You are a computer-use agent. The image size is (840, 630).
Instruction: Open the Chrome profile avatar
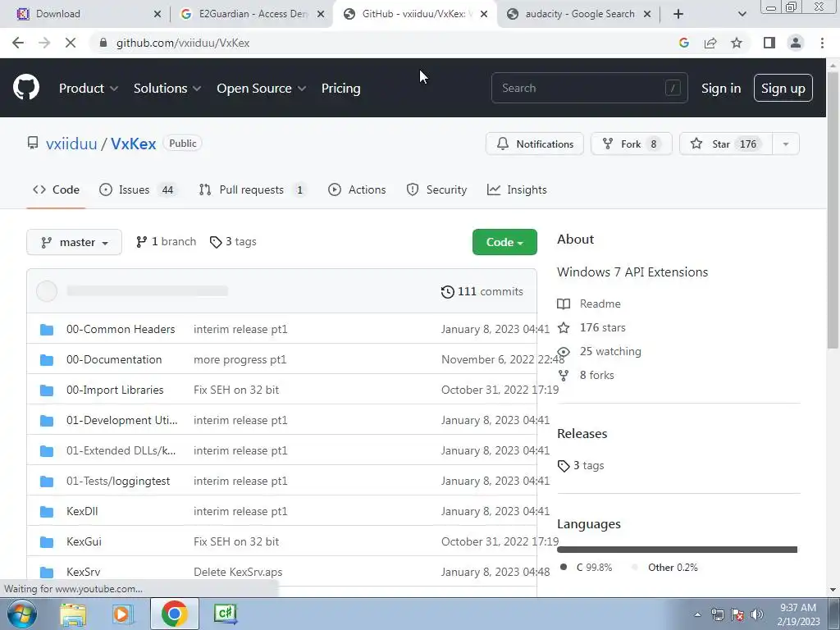[x=796, y=43]
